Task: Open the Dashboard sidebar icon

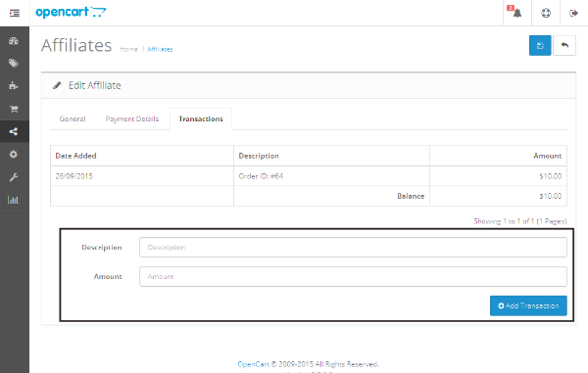Action: pyautogui.click(x=14, y=41)
